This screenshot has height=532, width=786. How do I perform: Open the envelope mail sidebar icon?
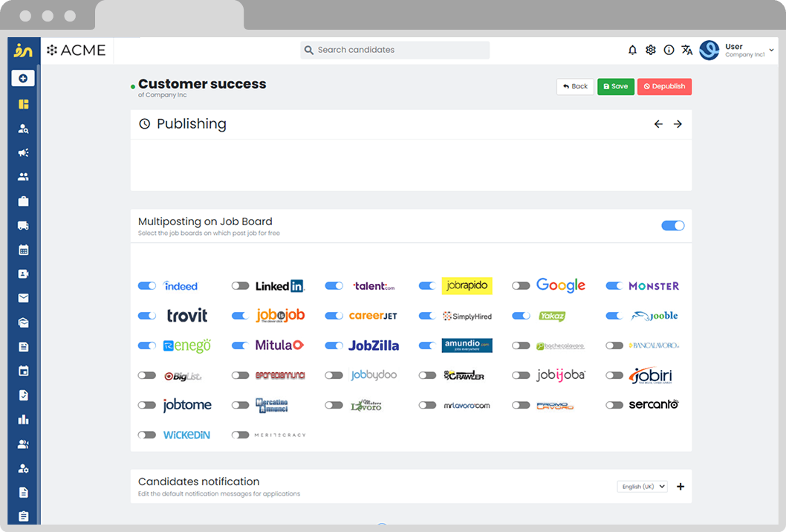(24, 298)
